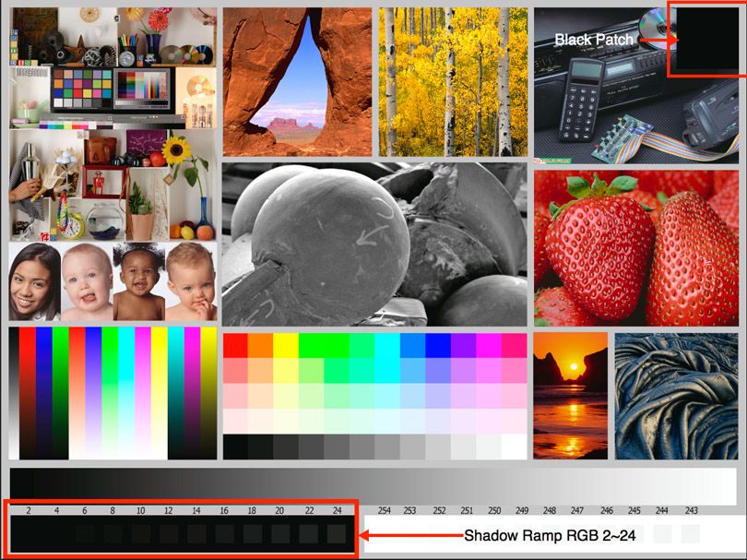Click the highlight ramp label "248"
Image resolution: width=747 pixels, height=560 pixels.
[550, 510]
